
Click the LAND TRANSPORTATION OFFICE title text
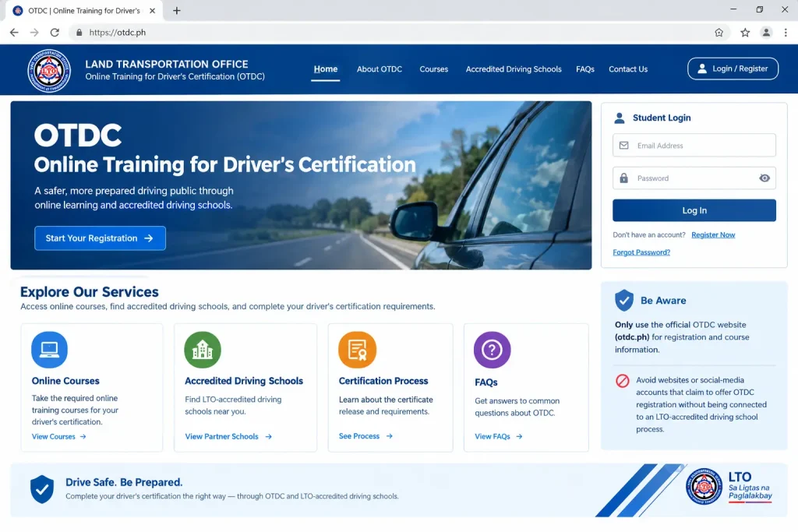[x=167, y=64]
